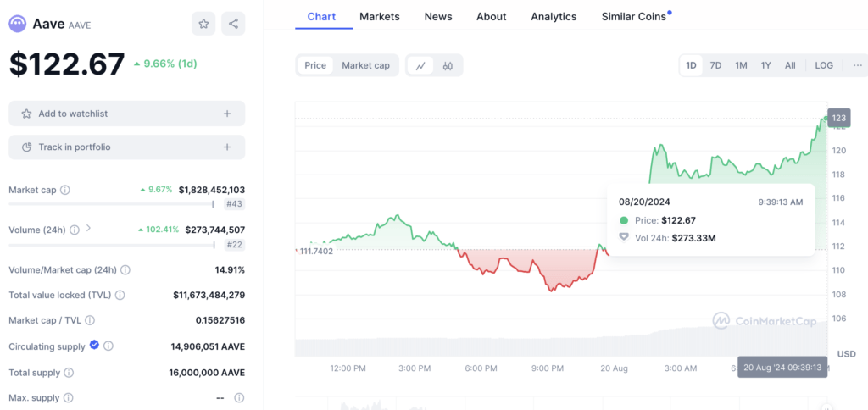
Task: Switch to candlestick chart icon
Action: point(448,65)
